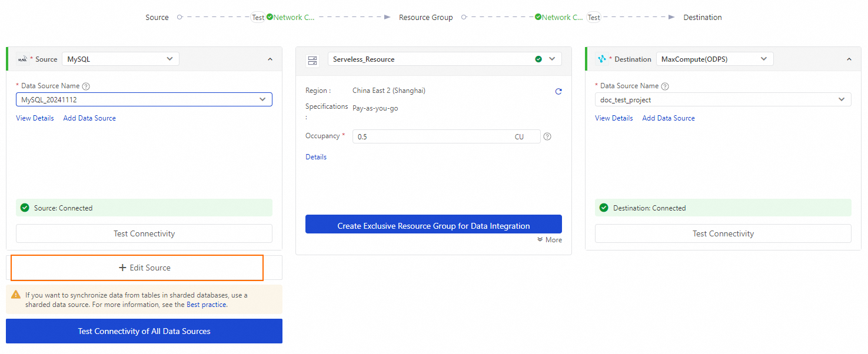Click help icon next to Occupancy field
This screenshot has width=868, height=354.
pyautogui.click(x=547, y=136)
